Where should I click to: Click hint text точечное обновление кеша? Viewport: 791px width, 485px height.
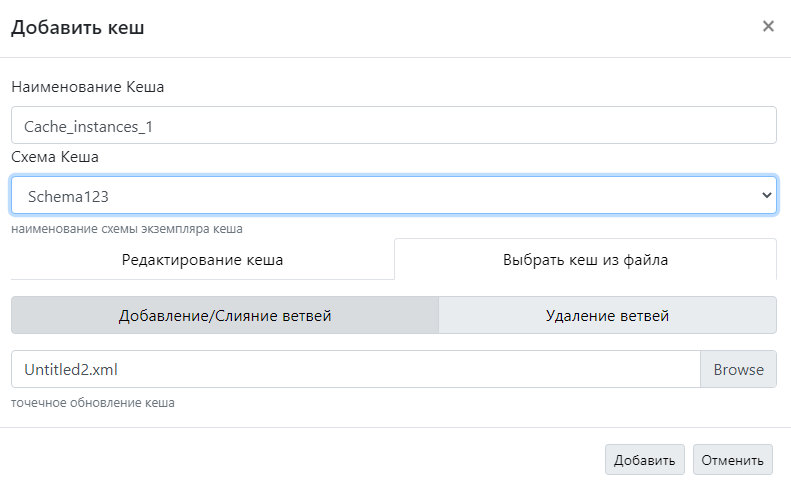(x=93, y=403)
